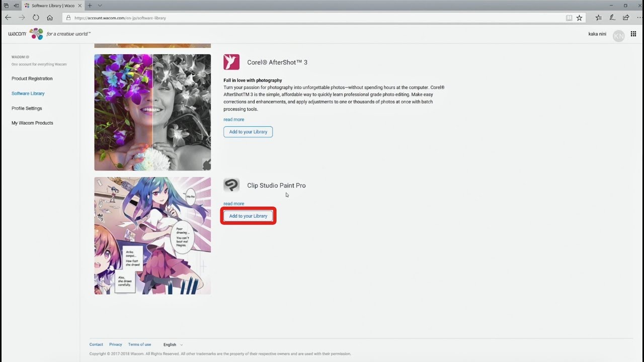Close the Software Library tab
This screenshot has width=644, height=362.
79,5
